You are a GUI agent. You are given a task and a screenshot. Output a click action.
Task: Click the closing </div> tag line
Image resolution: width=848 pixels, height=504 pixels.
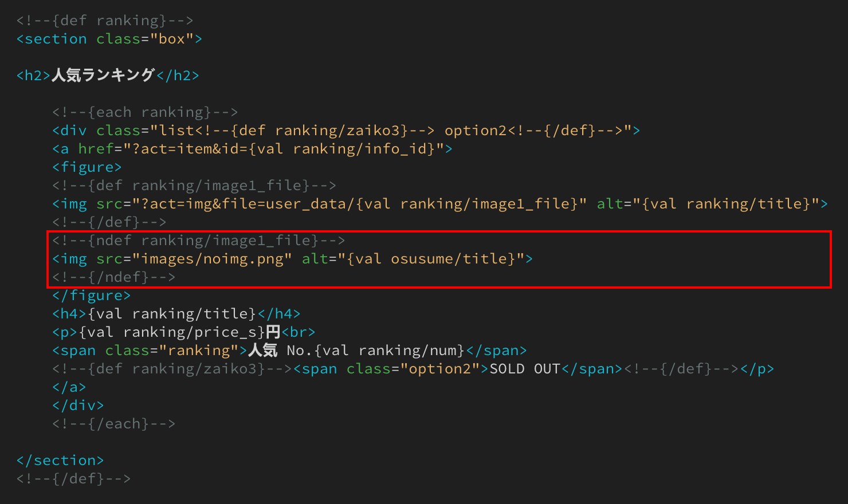pos(78,405)
